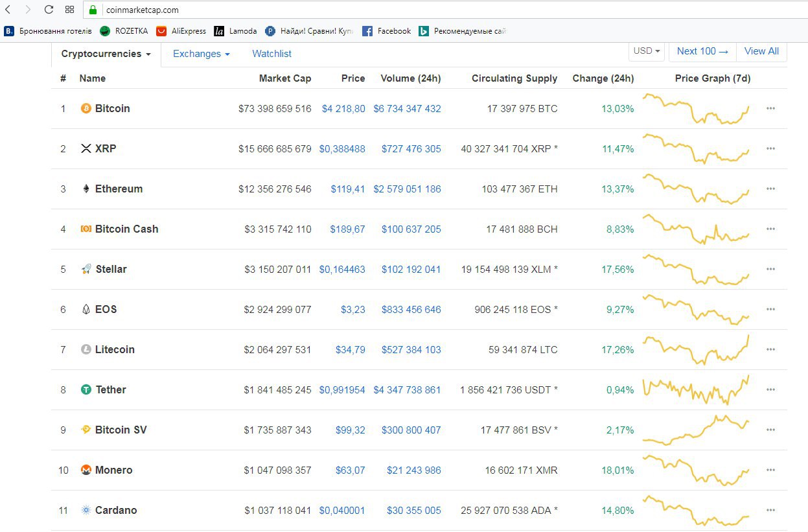Viewport: 808px width, 532px height.
Task: Open Bitcoin 7d price graph
Action: point(696,108)
